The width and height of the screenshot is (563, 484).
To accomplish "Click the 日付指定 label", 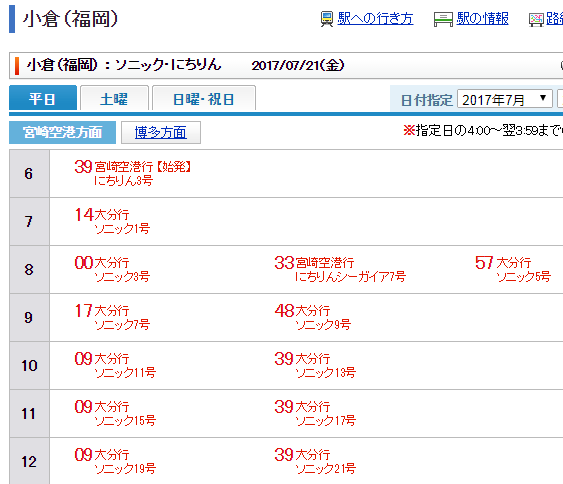I will click(426, 100).
